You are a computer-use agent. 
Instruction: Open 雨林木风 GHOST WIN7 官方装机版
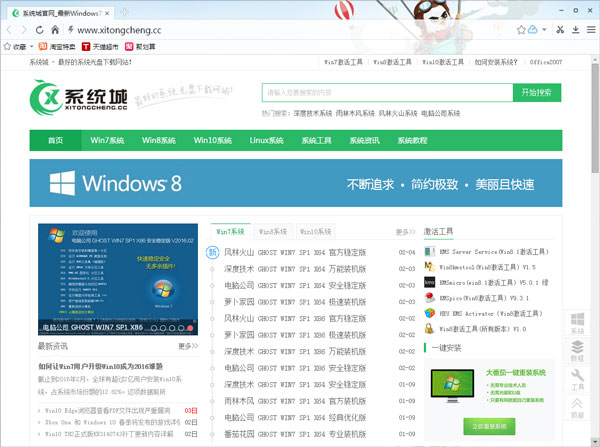click(x=295, y=401)
